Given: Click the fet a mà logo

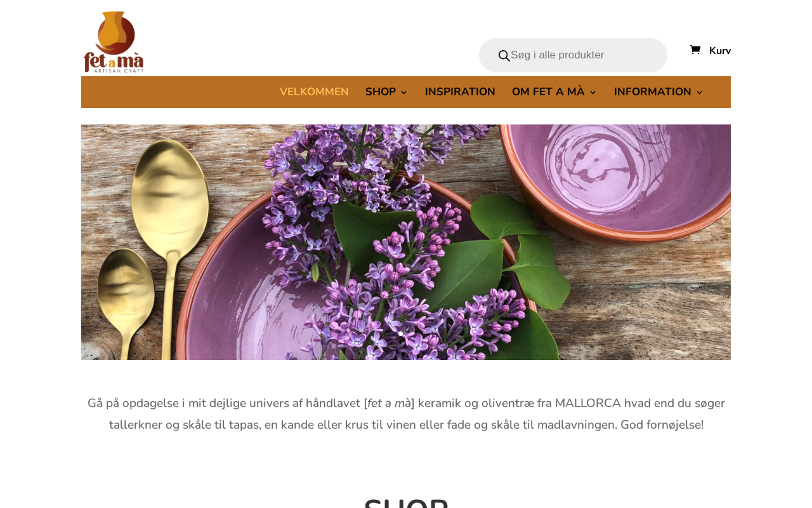Looking at the screenshot, I should tap(114, 42).
